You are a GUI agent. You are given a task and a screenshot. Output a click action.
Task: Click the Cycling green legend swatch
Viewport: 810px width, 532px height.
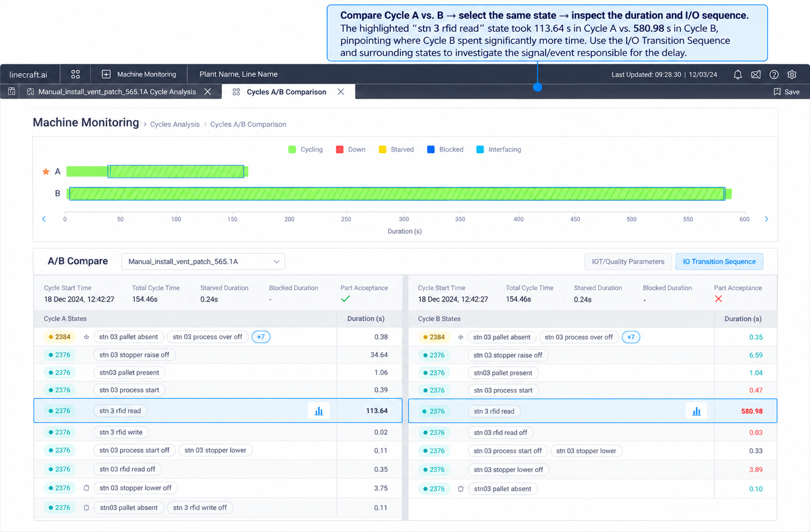pos(292,150)
